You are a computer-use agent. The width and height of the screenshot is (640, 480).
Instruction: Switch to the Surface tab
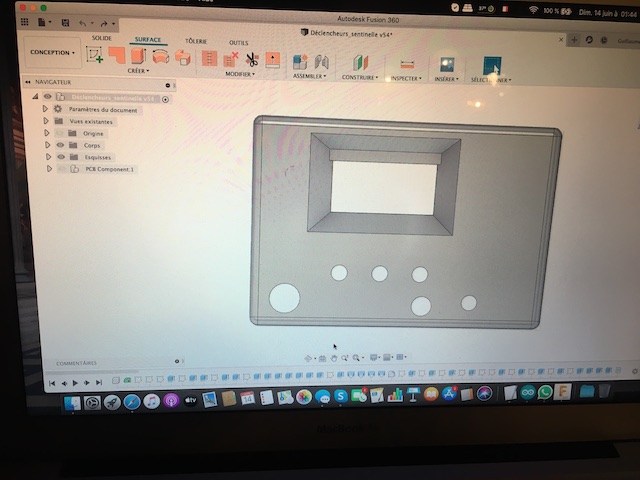coord(148,40)
